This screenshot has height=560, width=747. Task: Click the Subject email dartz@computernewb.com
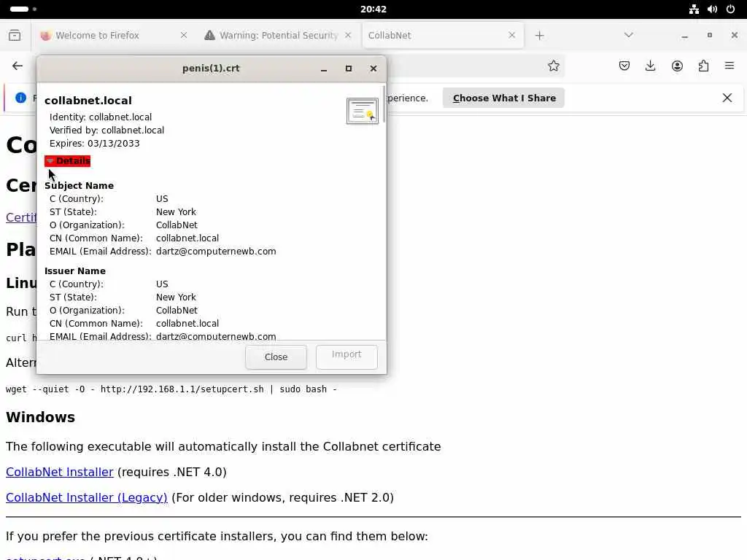(x=216, y=251)
